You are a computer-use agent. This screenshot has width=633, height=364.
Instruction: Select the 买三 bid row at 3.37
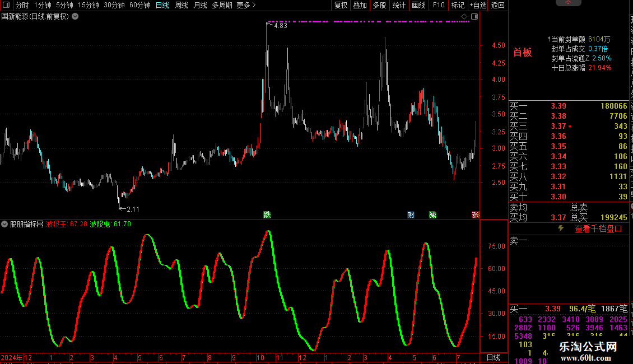click(569, 127)
